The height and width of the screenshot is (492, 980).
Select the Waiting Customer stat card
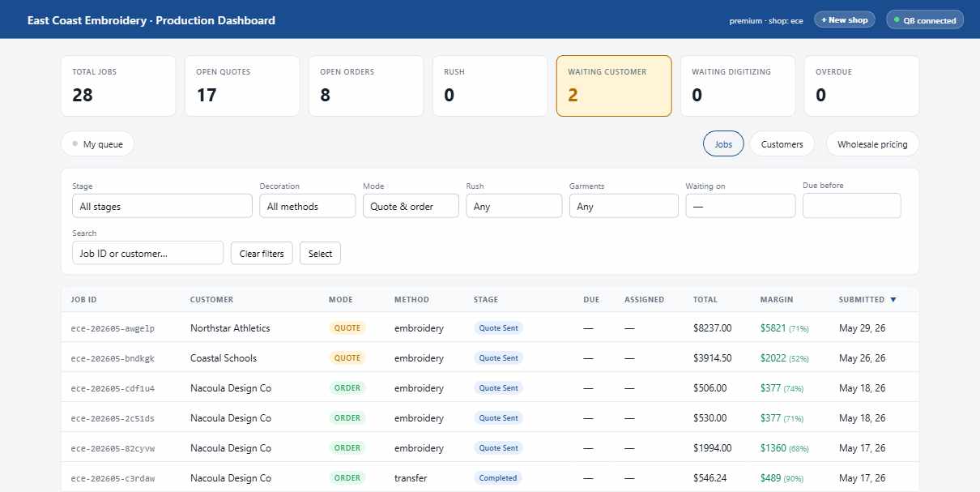coord(614,86)
